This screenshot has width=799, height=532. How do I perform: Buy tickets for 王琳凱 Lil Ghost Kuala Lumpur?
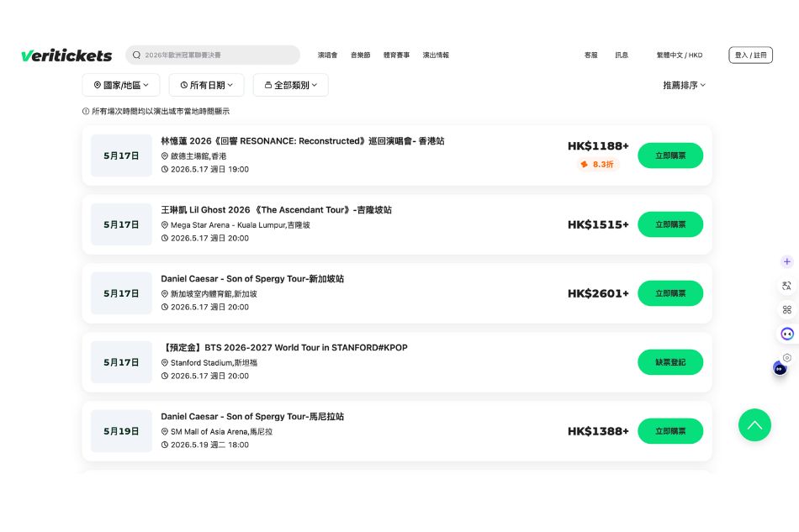tap(670, 224)
